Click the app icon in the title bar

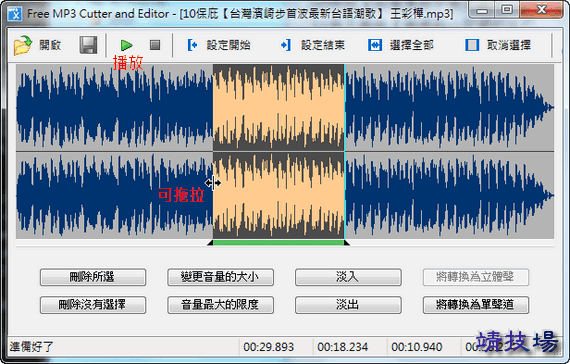pyautogui.click(x=15, y=14)
